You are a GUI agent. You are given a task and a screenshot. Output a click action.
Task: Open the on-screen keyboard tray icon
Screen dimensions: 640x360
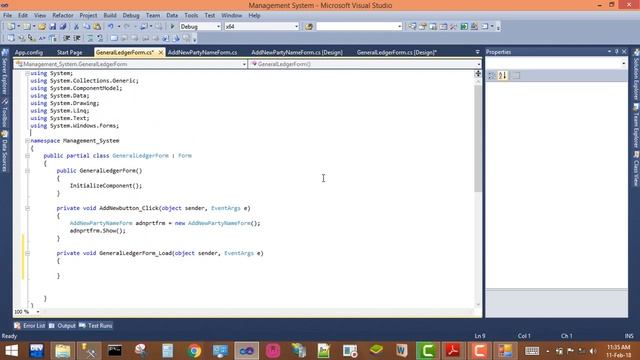(x=532, y=351)
